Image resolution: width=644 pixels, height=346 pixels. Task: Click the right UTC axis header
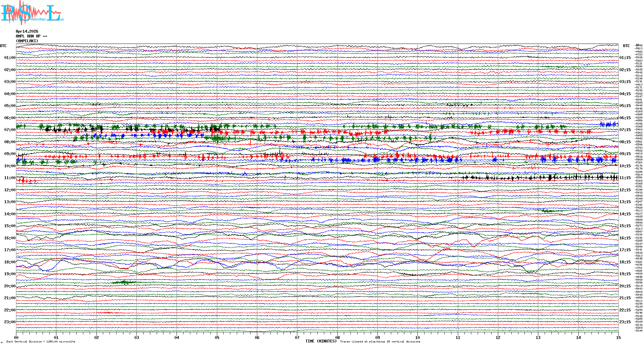[x=626, y=46]
